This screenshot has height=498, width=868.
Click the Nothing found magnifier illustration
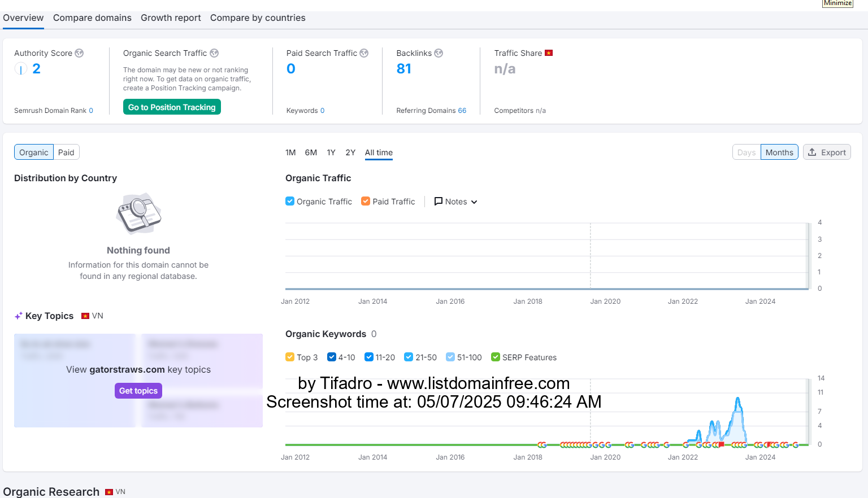tap(139, 213)
